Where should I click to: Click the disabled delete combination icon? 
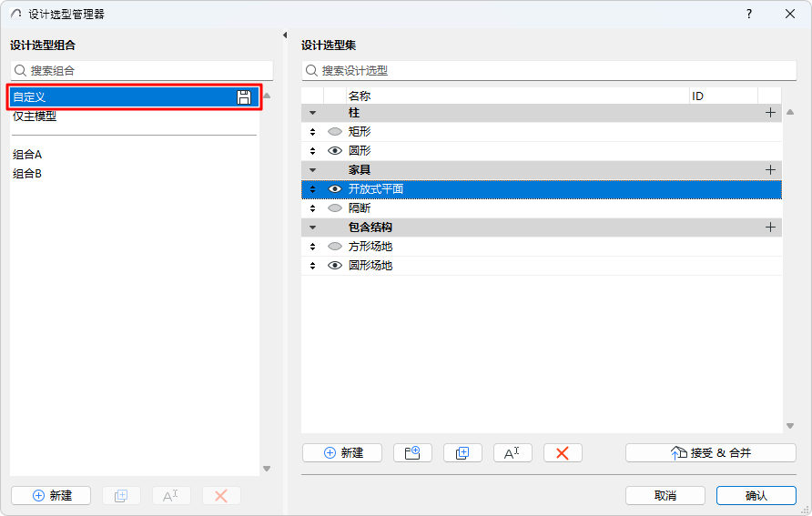(221, 496)
